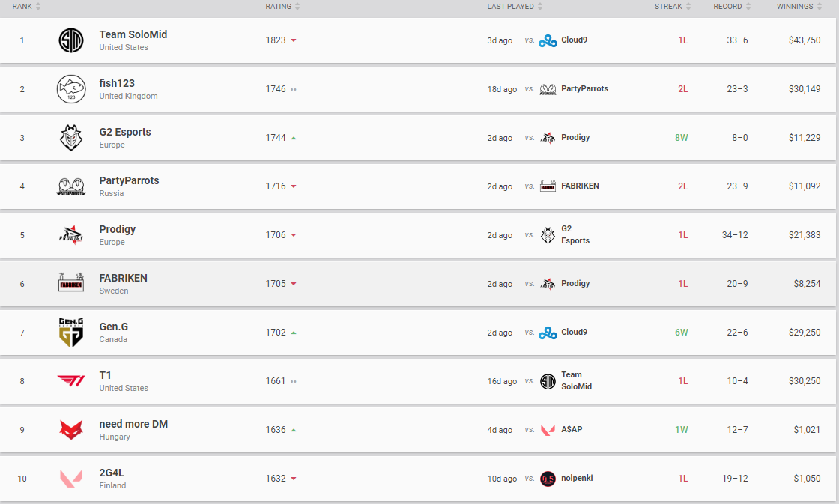The height and width of the screenshot is (504, 839).
Task: Click the 8–0 record value
Action: click(x=740, y=138)
